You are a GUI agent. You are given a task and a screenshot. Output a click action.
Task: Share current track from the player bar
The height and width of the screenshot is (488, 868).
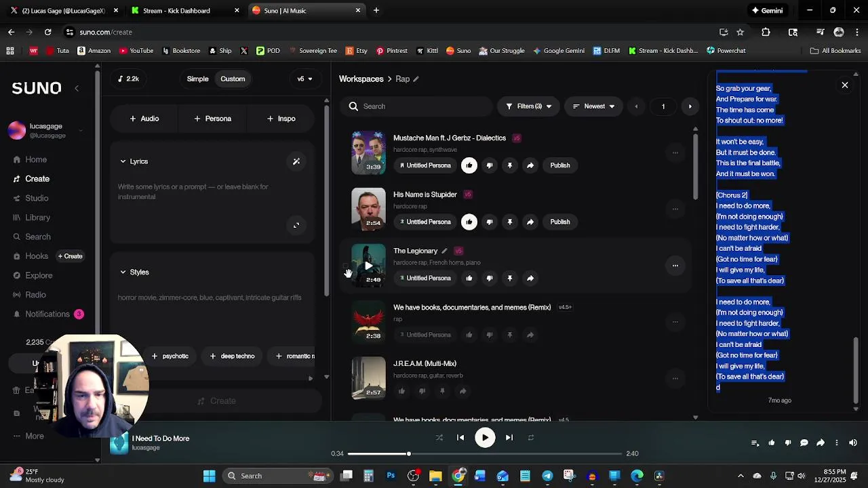click(821, 443)
